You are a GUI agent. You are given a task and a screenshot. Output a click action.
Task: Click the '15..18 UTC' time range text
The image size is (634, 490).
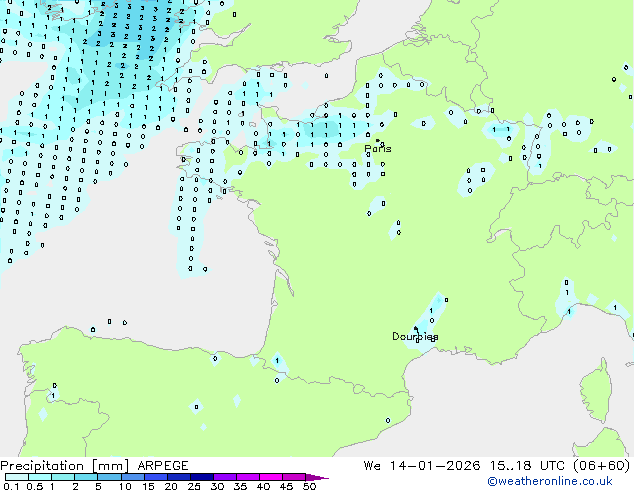click(528, 466)
